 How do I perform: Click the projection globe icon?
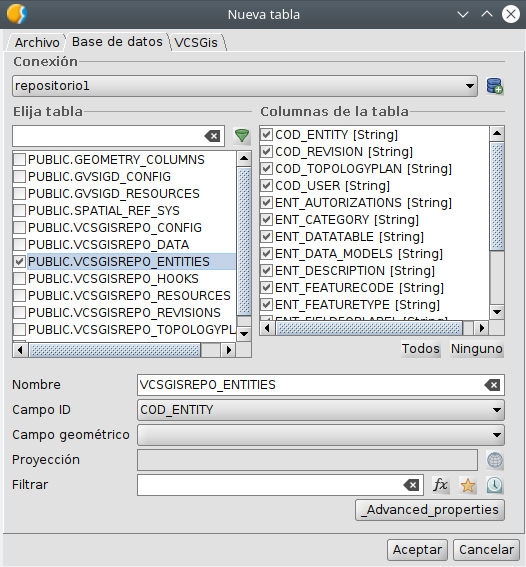495,460
